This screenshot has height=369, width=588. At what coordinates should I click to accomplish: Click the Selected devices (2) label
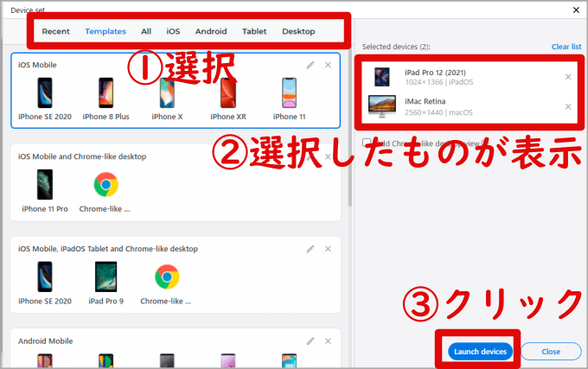click(396, 47)
